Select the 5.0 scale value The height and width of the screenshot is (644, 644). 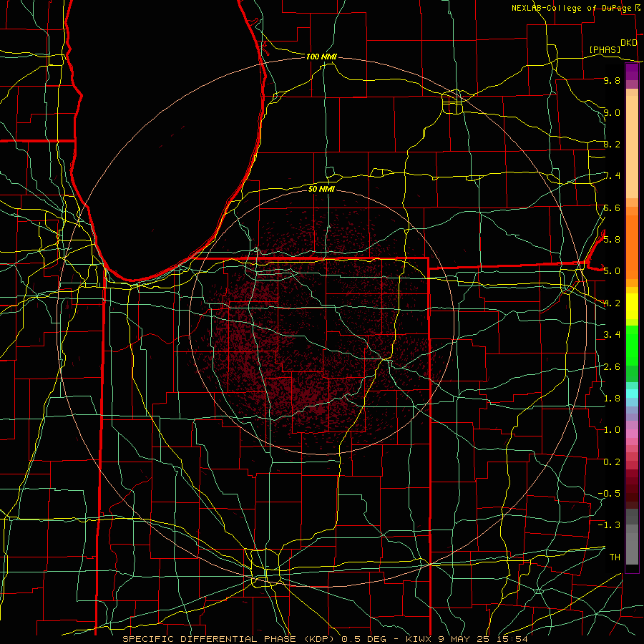coord(612,271)
